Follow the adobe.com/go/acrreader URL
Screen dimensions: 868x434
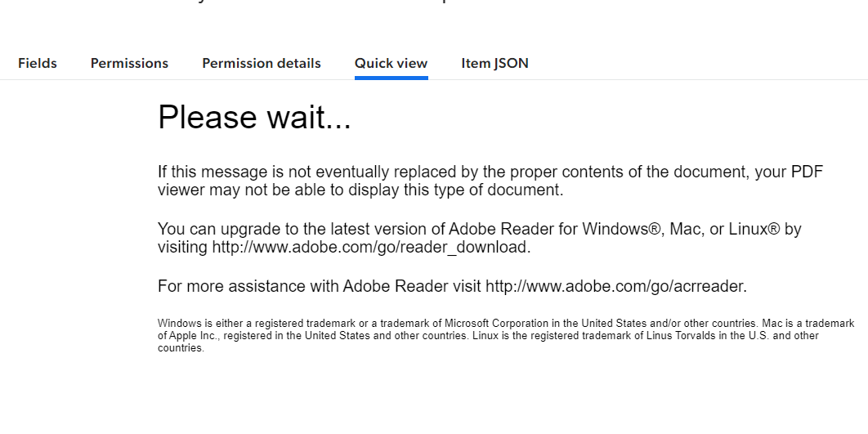point(615,286)
